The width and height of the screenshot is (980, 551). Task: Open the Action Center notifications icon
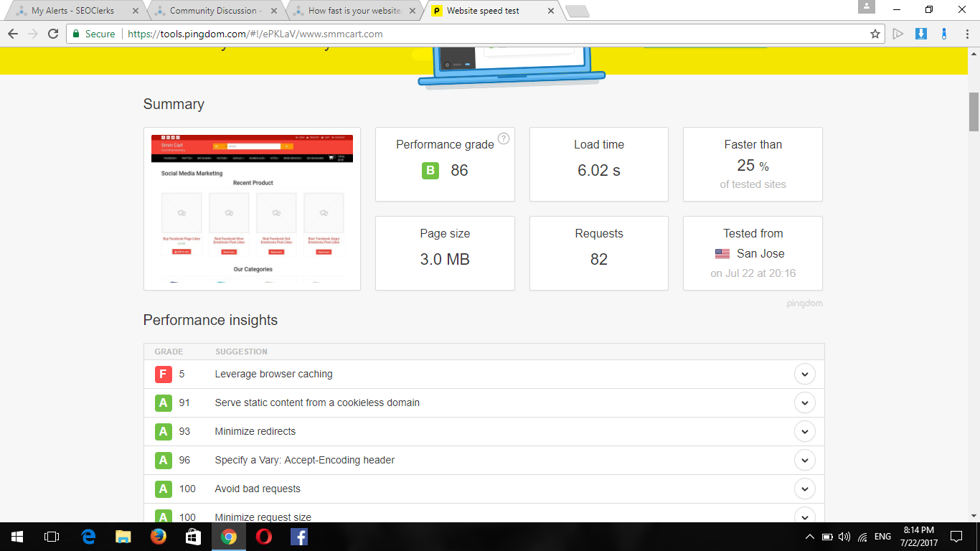(x=956, y=537)
